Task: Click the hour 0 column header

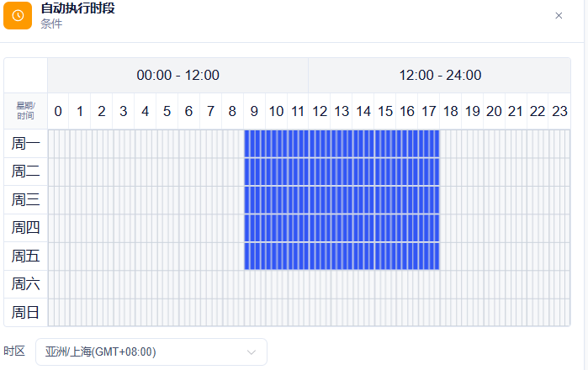Action: (x=58, y=111)
